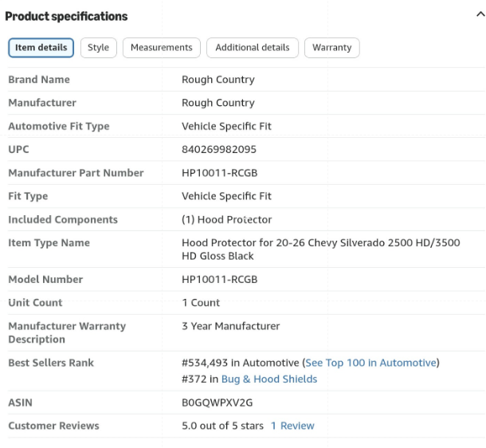Click the 3 Year Manufacturer text
Image resolution: width=486 pixels, height=448 pixels.
(231, 326)
